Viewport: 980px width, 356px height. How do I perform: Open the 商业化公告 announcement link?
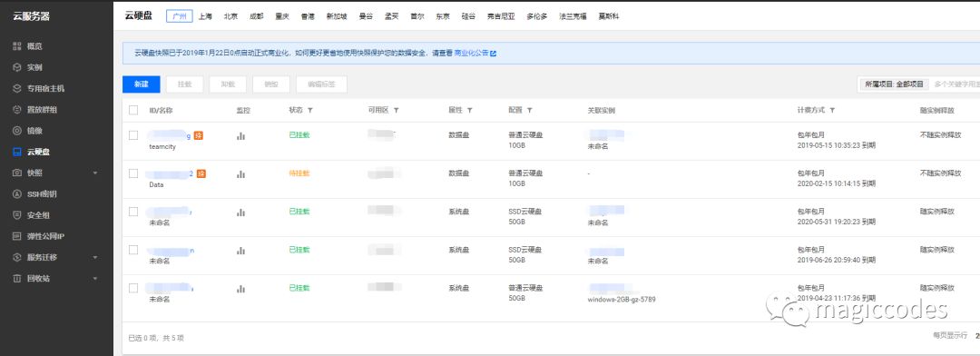coord(472,54)
